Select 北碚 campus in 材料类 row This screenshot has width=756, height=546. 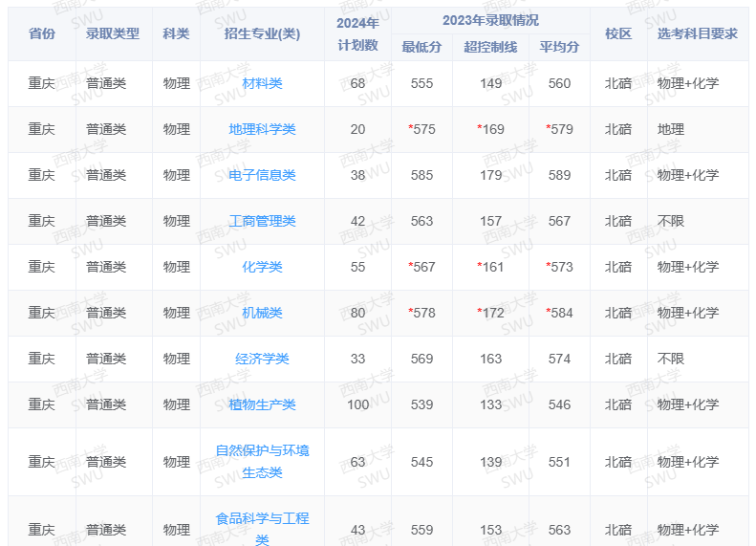pos(618,83)
